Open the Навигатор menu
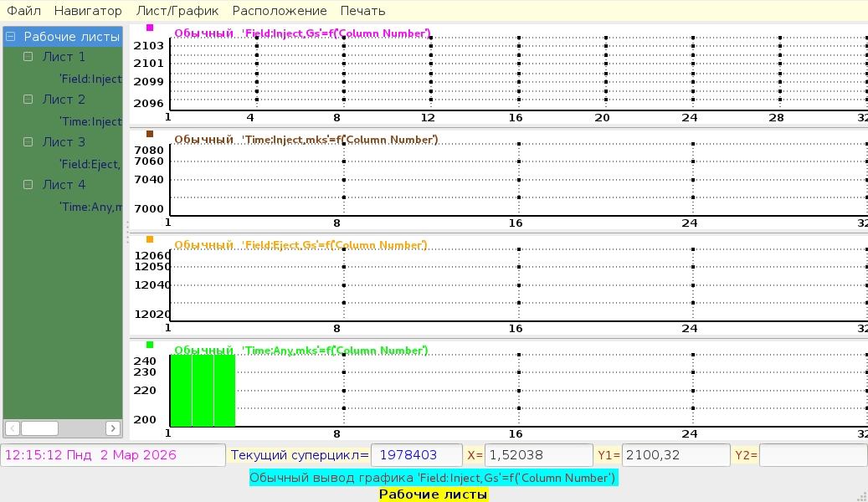The image size is (868, 502). pyautogui.click(x=88, y=11)
